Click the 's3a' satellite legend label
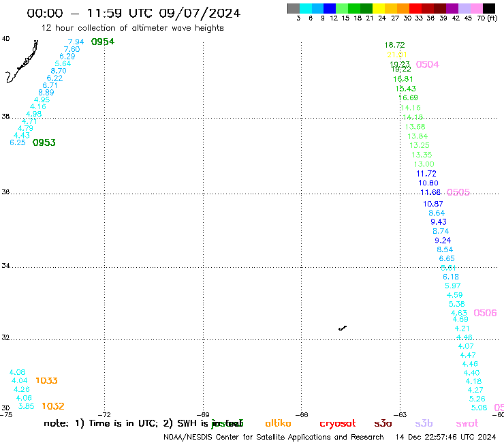This screenshot has width=504, height=443. click(x=383, y=423)
